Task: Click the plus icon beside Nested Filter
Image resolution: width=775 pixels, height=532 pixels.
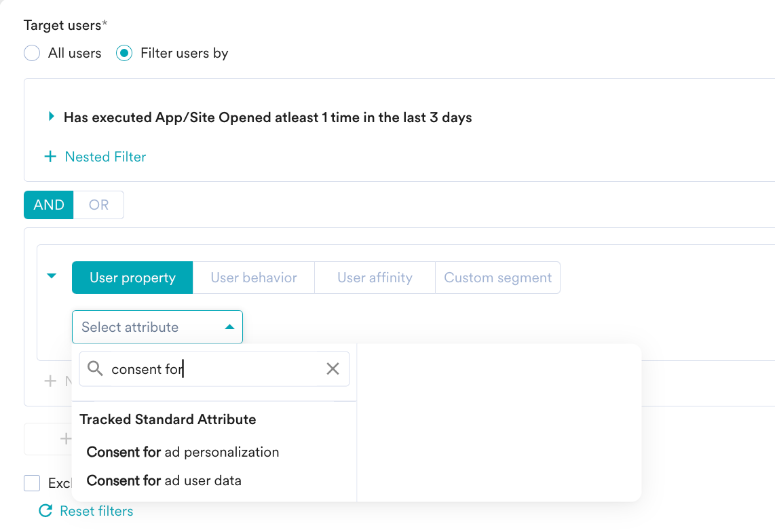Action: 50,157
